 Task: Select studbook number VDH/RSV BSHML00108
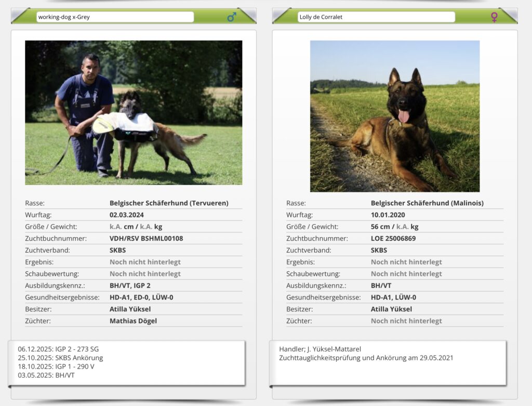point(146,239)
